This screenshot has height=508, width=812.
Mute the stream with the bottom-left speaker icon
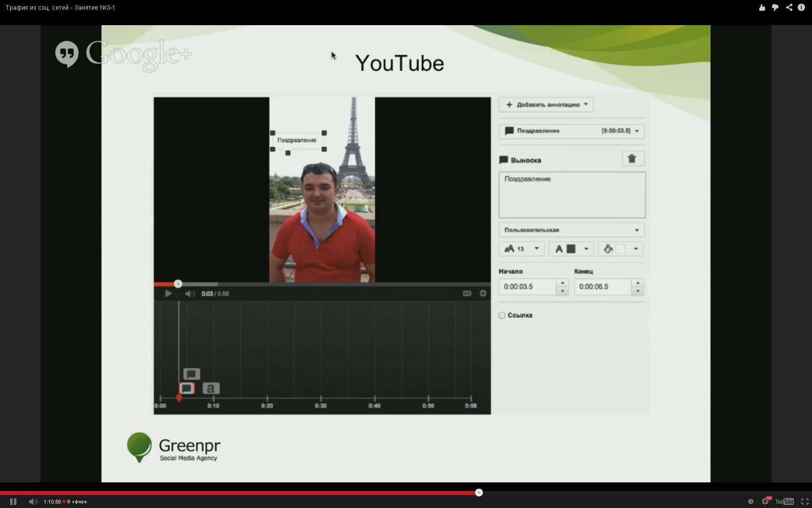(x=32, y=502)
